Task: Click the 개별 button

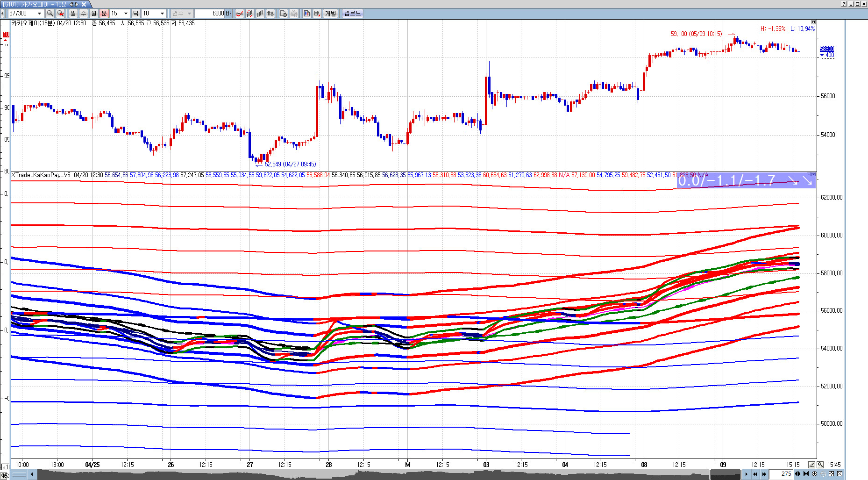Action: click(331, 14)
